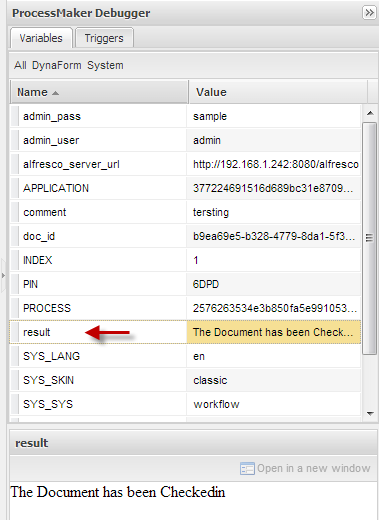
Task: Select the admin_user variable name
Action: click(51, 140)
